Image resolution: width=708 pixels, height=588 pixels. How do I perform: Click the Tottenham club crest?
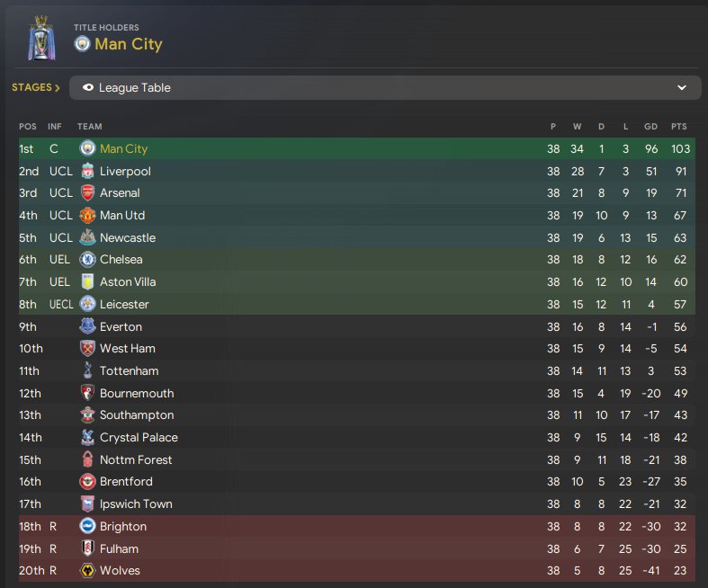tap(87, 370)
